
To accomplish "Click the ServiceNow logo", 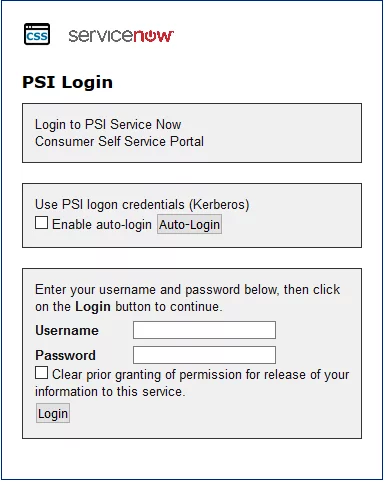I will click(121, 36).
